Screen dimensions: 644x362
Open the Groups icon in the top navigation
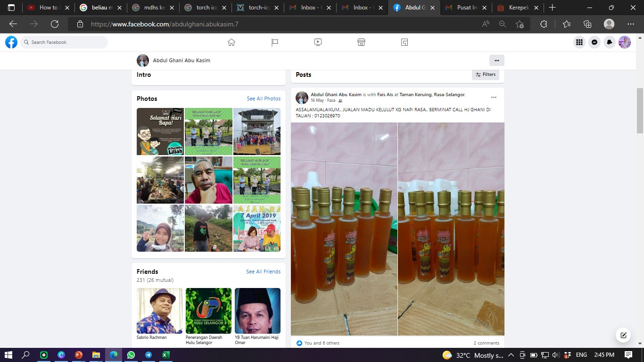click(x=405, y=42)
